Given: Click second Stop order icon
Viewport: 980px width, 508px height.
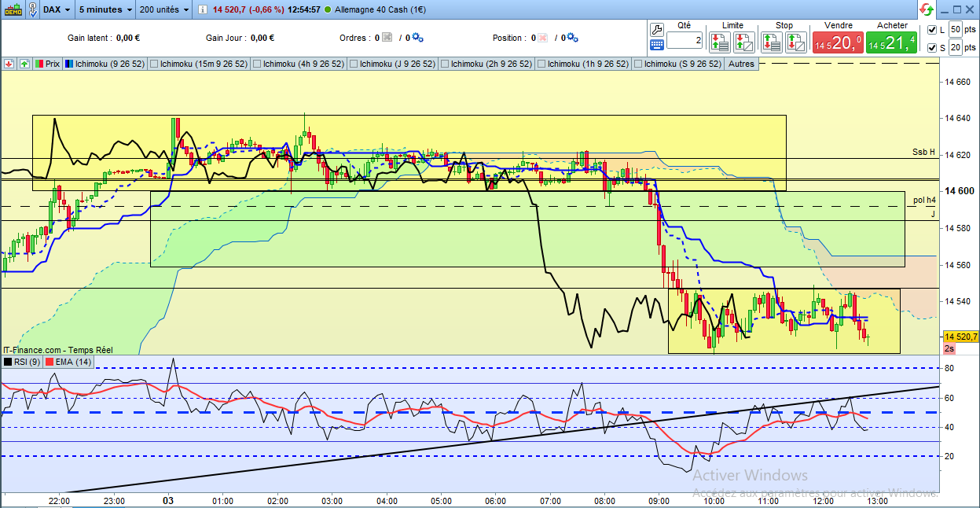Looking at the screenshot, I should (x=795, y=42).
